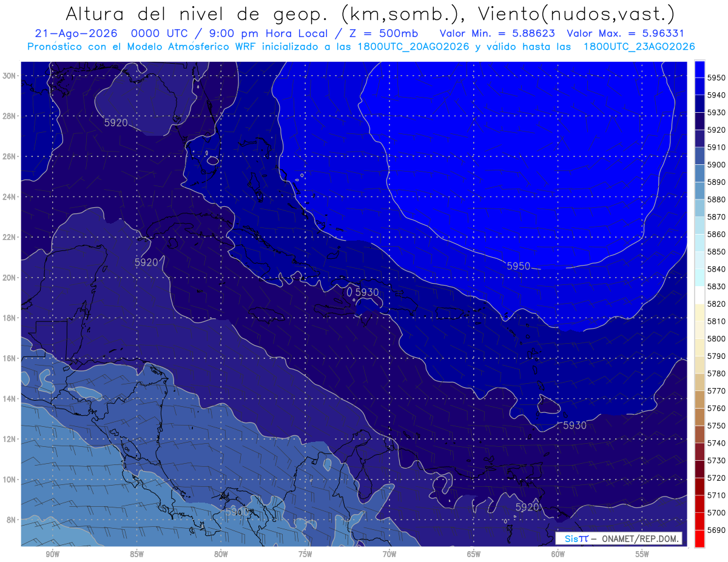Click the 5950 contour label on the map
This screenshot has width=728, height=562.
519,266
